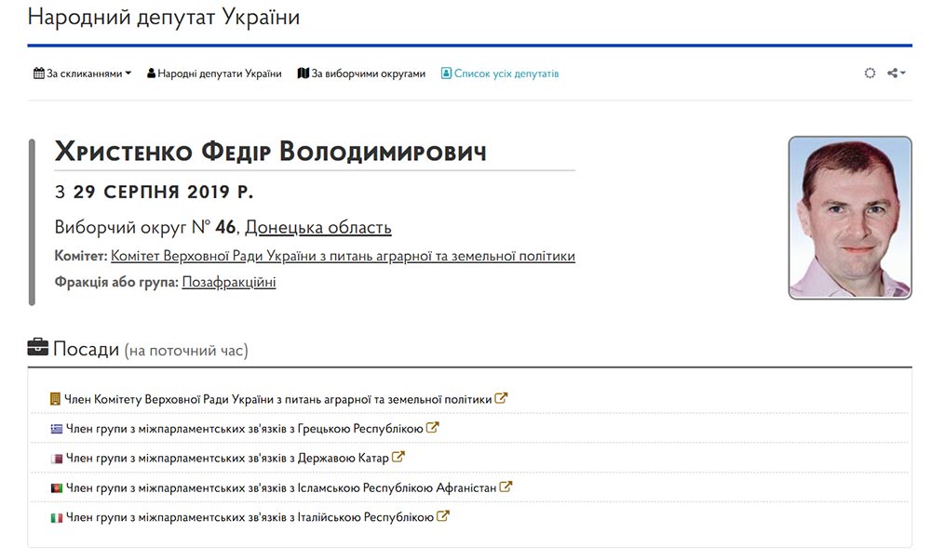Click the Afghanistan flag icon in positions list
The width and height of the screenshot is (931, 560).
tap(56, 487)
